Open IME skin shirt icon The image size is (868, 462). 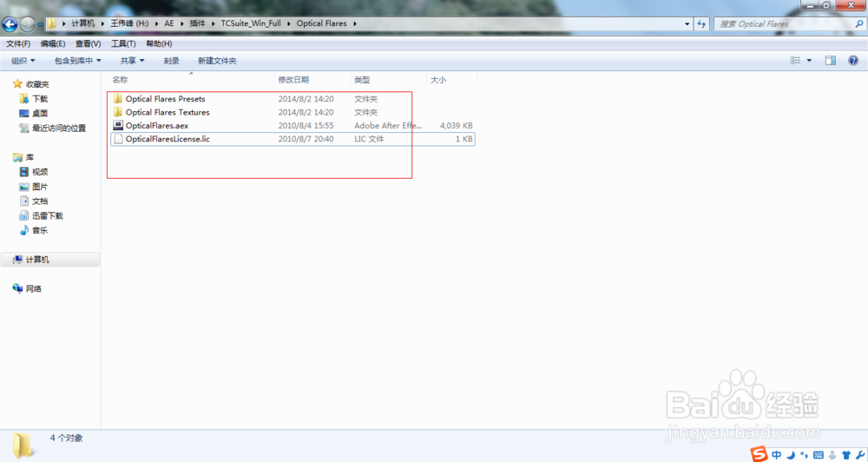(845, 455)
